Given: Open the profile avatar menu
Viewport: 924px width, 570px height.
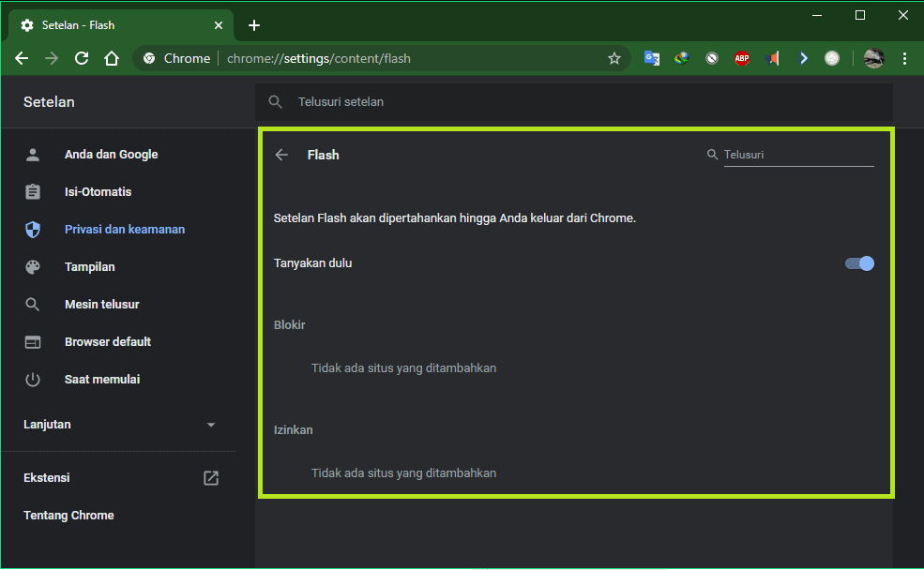Looking at the screenshot, I should tap(874, 58).
